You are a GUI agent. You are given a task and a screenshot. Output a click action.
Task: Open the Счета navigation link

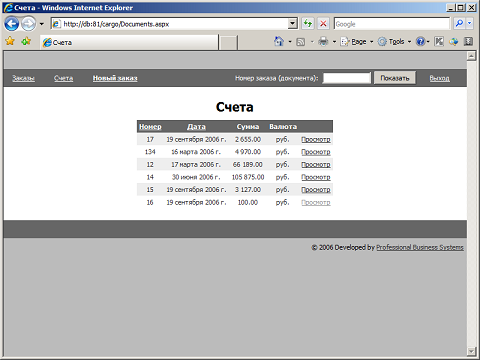click(63, 78)
